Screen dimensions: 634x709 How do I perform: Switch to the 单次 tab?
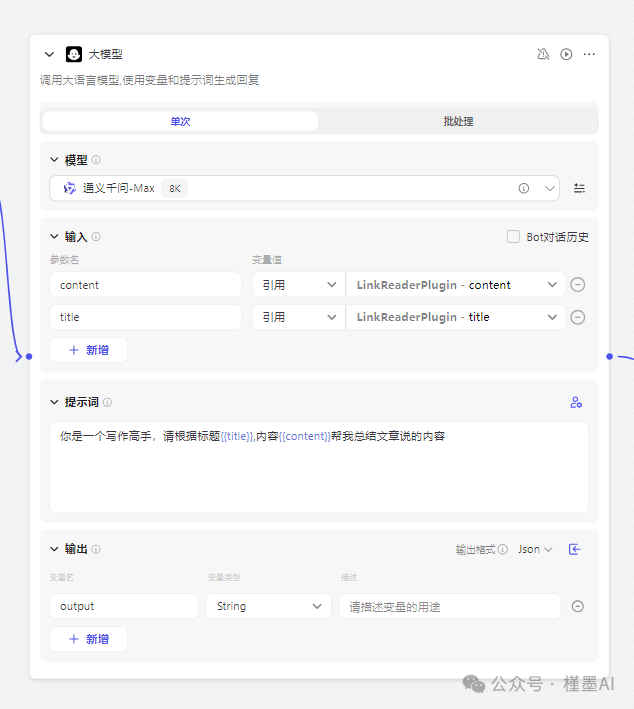(x=180, y=121)
